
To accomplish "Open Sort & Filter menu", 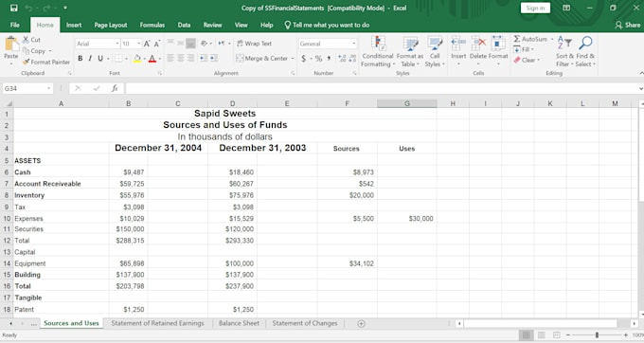I will (563, 51).
